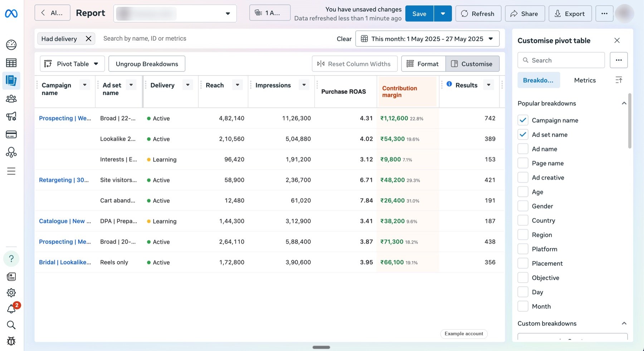This screenshot has height=351, width=644.
Task: Go back with the Al... button
Action: (x=52, y=13)
